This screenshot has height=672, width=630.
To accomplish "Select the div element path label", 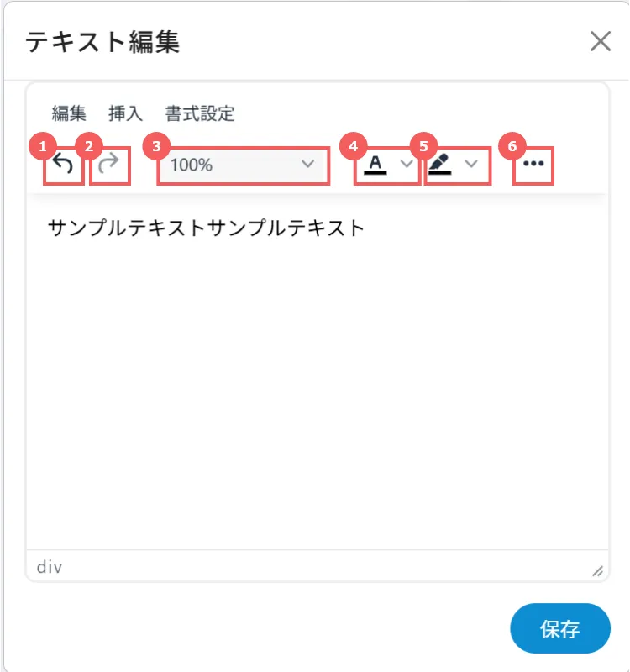I will tap(50, 567).
